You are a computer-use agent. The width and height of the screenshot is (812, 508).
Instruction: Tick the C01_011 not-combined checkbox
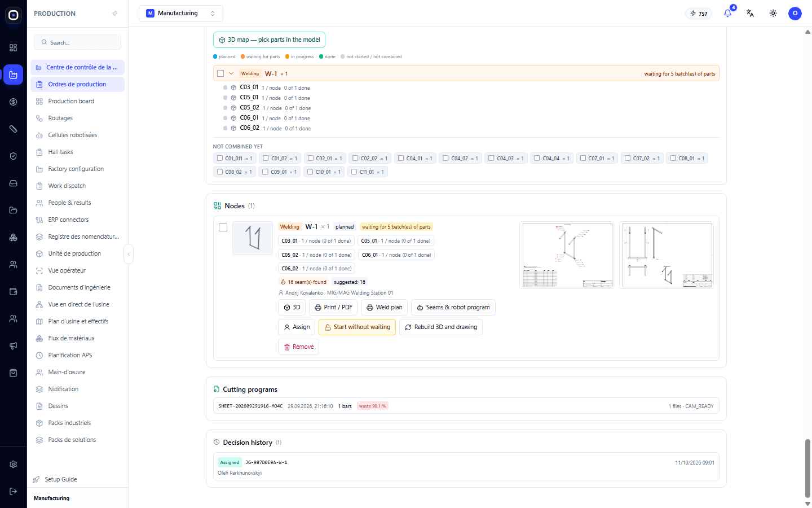220,158
